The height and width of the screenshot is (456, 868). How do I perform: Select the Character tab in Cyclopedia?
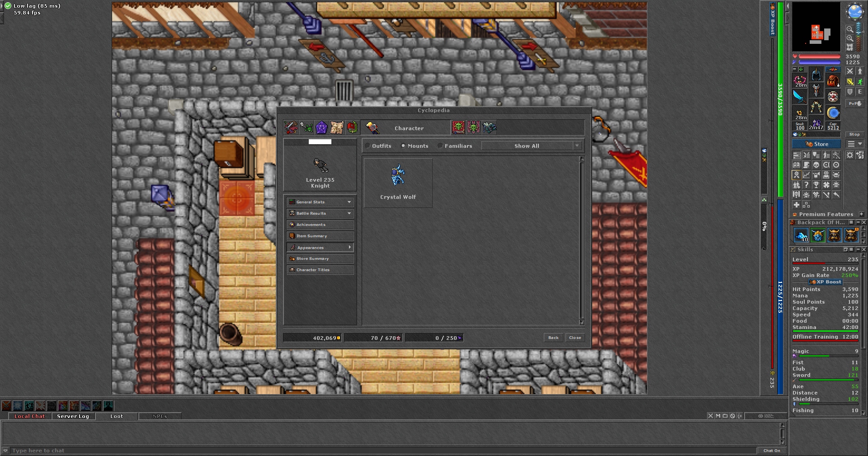click(405, 128)
